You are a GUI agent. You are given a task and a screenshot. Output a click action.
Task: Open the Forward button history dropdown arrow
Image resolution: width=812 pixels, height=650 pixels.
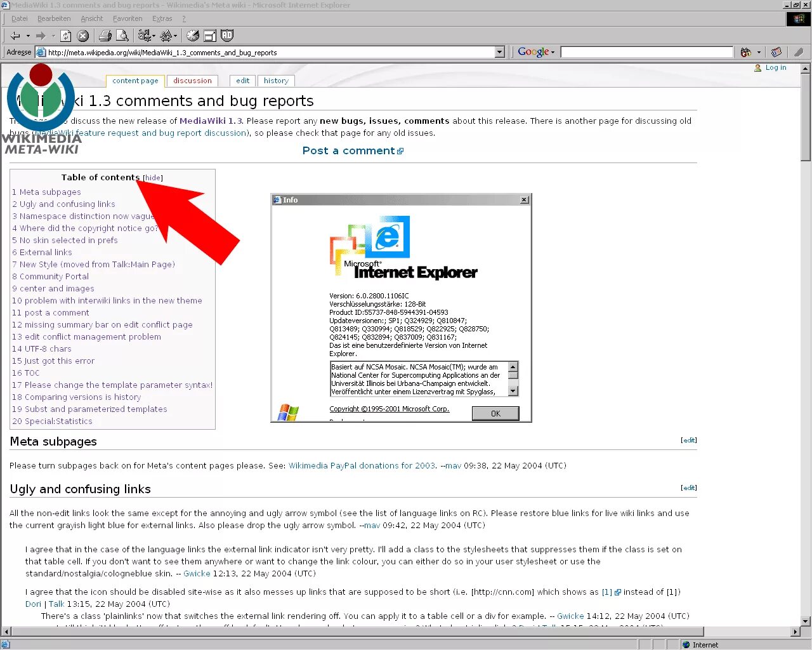tap(53, 36)
